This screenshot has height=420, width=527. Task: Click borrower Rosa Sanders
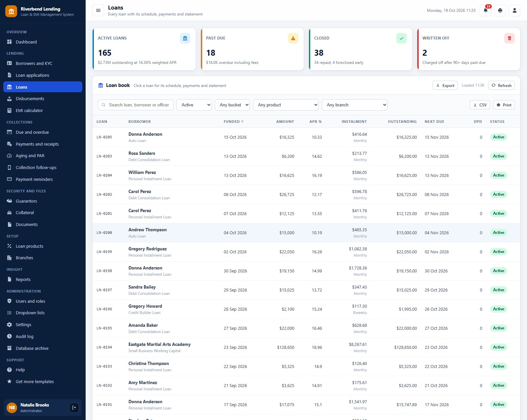(x=142, y=153)
